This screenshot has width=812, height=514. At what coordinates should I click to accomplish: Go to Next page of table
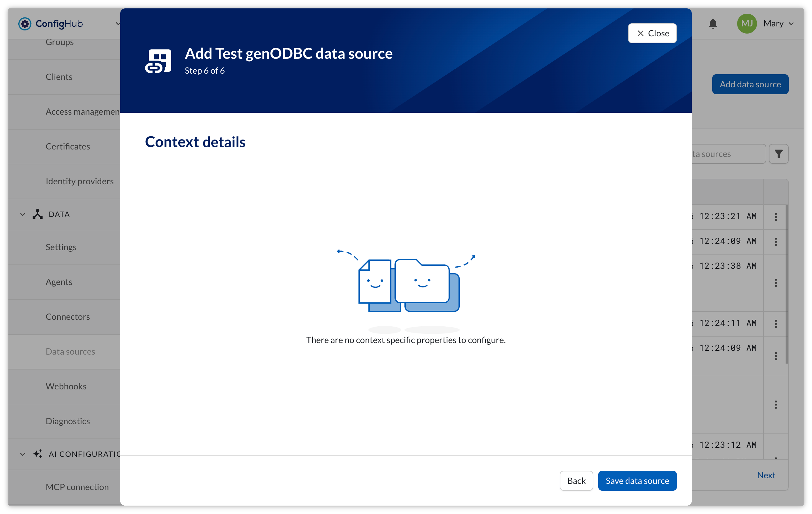(766, 475)
